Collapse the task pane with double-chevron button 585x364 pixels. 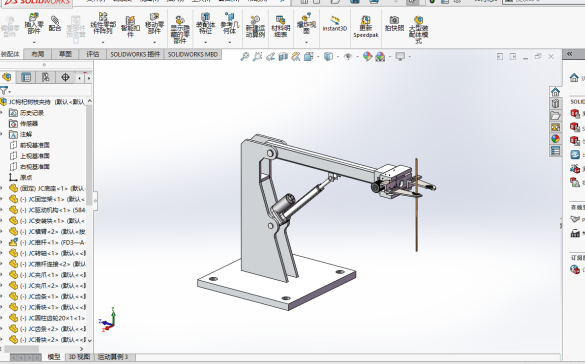click(569, 54)
